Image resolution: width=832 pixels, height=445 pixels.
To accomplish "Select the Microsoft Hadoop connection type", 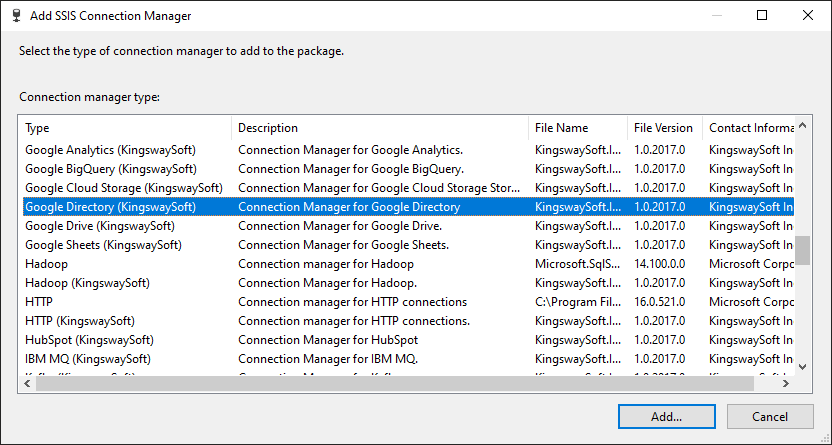I will [407, 264].
